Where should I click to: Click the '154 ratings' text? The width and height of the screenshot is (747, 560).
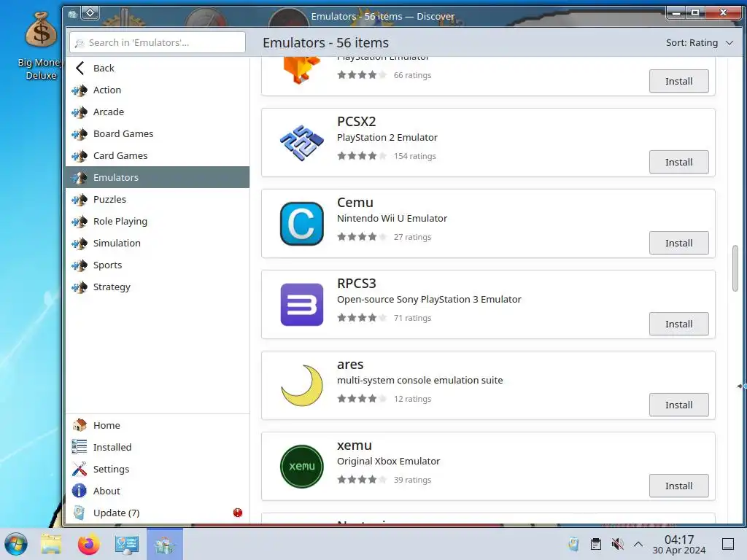(415, 156)
